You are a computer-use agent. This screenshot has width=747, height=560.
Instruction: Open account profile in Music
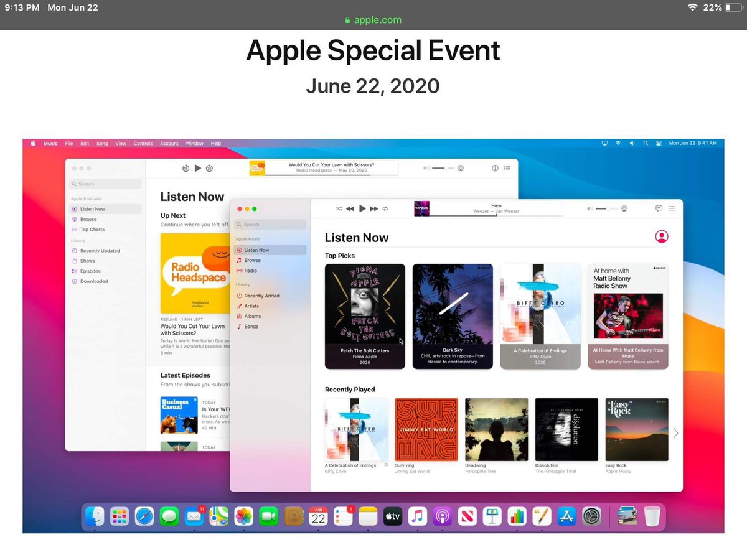pos(662,236)
